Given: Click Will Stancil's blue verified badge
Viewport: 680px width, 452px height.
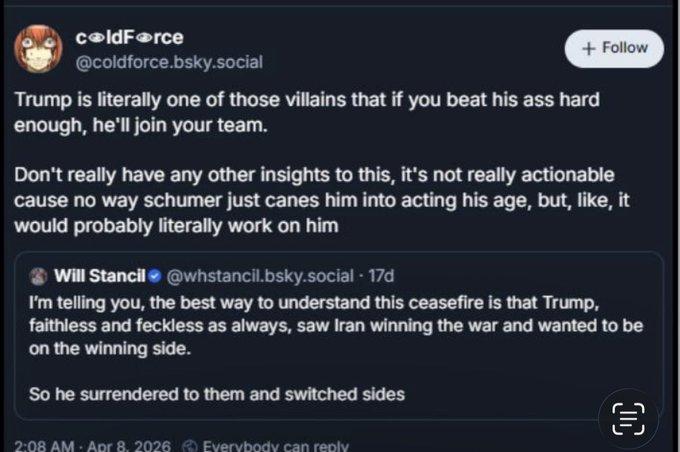Looking at the screenshot, I should pyautogui.click(x=155, y=275).
